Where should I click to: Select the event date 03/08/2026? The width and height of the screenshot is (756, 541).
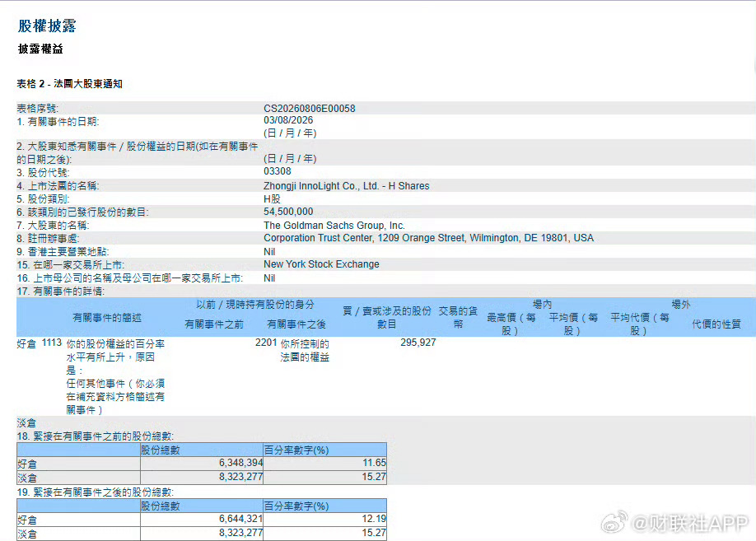tap(288, 120)
